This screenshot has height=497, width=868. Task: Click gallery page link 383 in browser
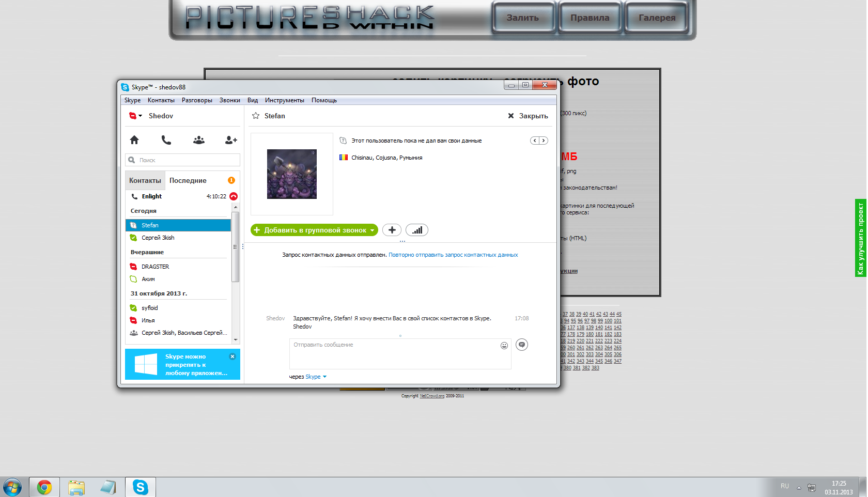pos(595,368)
